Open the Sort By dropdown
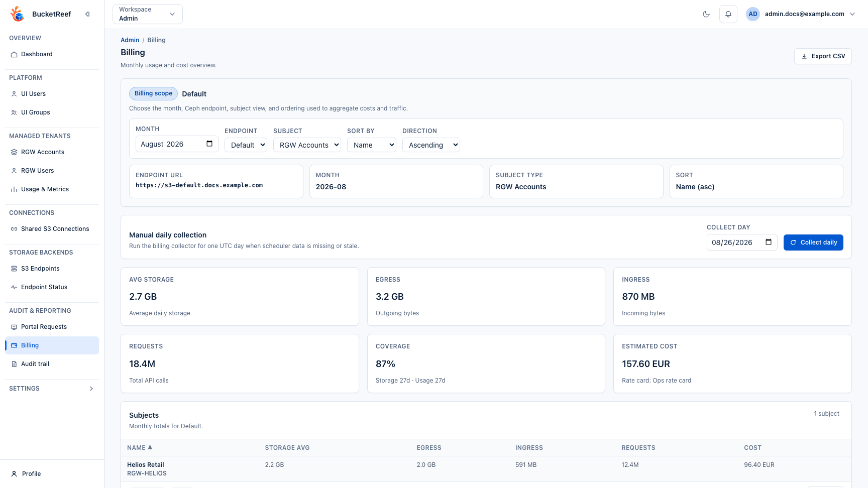The height and width of the screenshot is (488, 868). [372, 145]
